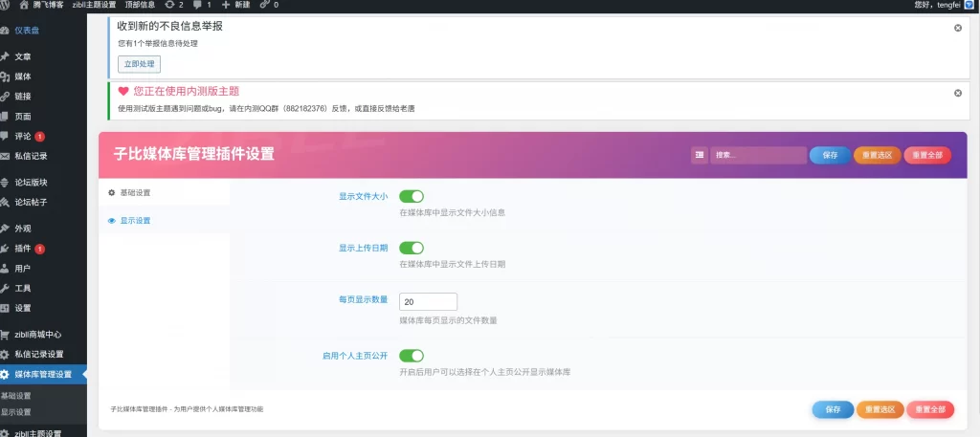
Task: Click the 论坛版块 icon
Action: pos(5,183)
